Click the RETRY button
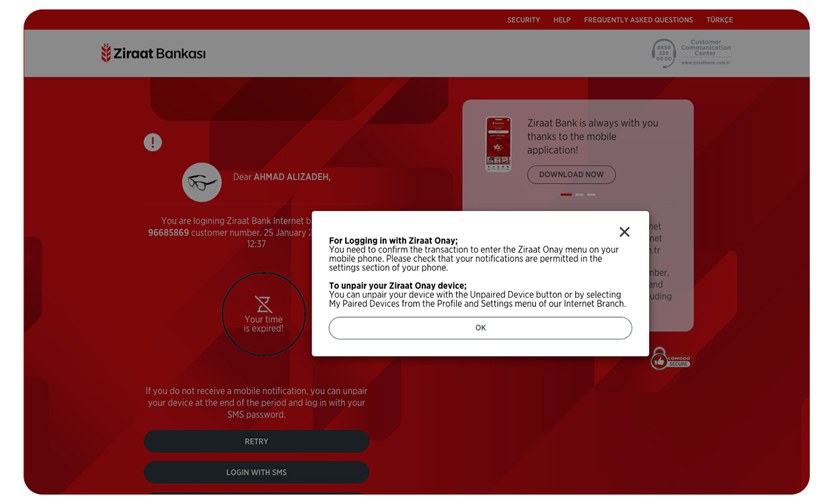The image size is (834, 504). [x=256, y=442]
